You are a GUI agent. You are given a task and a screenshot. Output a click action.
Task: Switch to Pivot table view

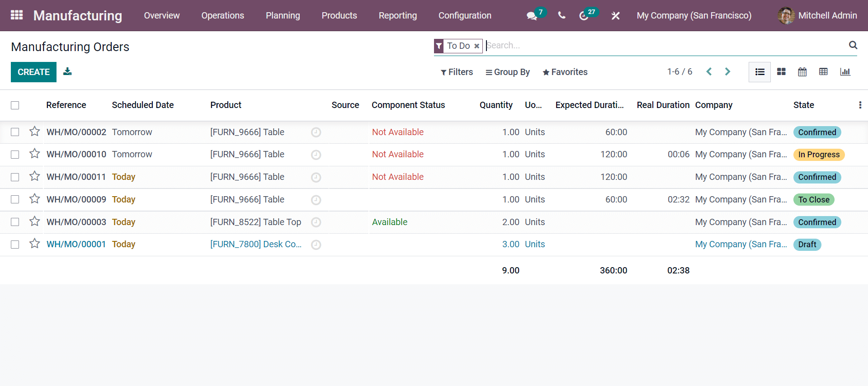[x=823, y=72]
